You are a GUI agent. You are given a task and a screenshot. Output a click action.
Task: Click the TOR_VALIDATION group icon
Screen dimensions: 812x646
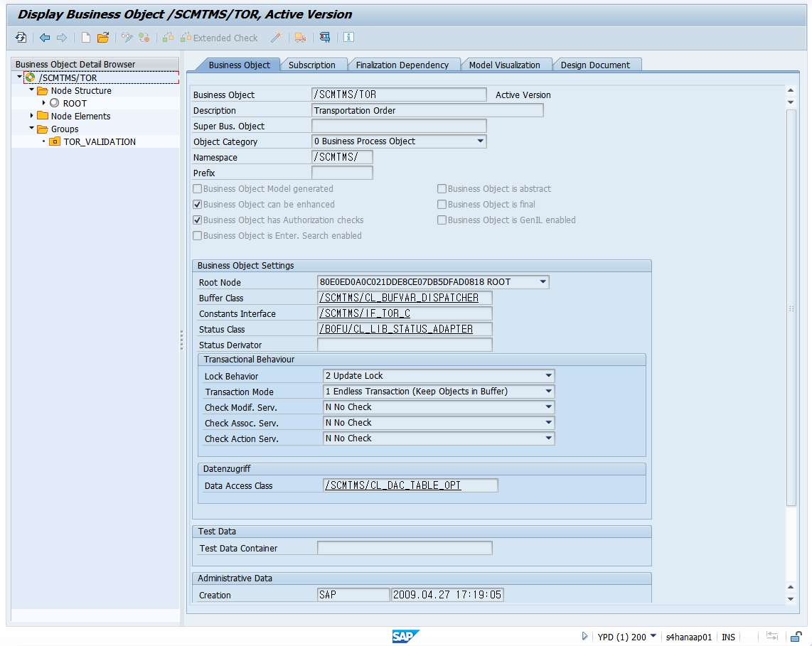click(54, 141)
